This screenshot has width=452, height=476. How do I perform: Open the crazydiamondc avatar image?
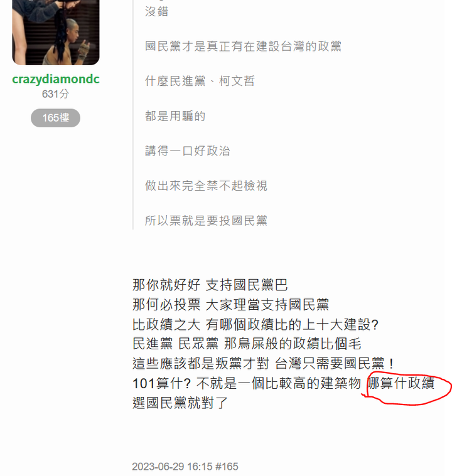coord(56,32)
